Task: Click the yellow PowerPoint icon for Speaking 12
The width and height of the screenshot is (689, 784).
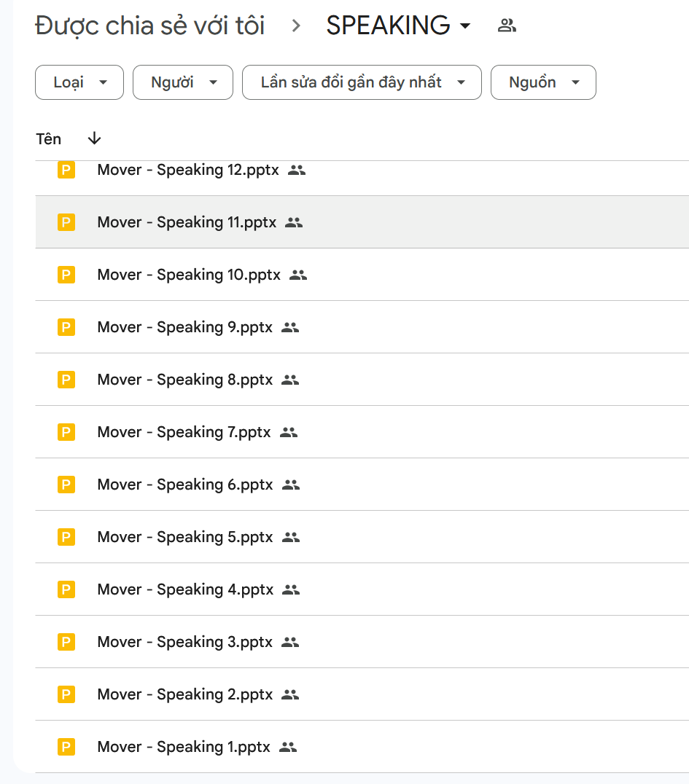Action: [x=66, y=170]
